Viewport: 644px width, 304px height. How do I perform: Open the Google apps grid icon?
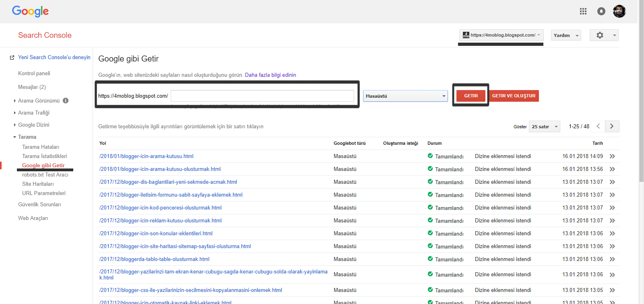(x=583, y=11)
